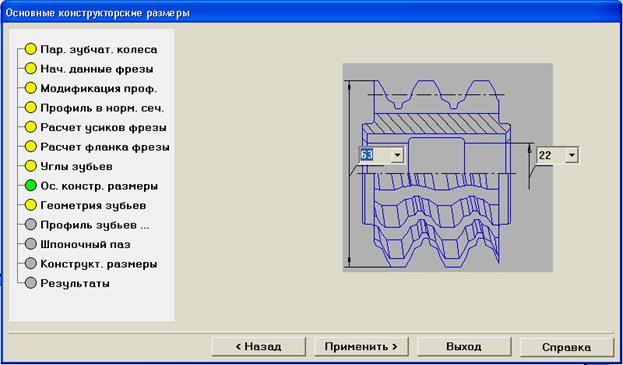The image size is (623, 365).
Task: Select 'Расчет усиков фрезы' step
Action: coord(103,127)
